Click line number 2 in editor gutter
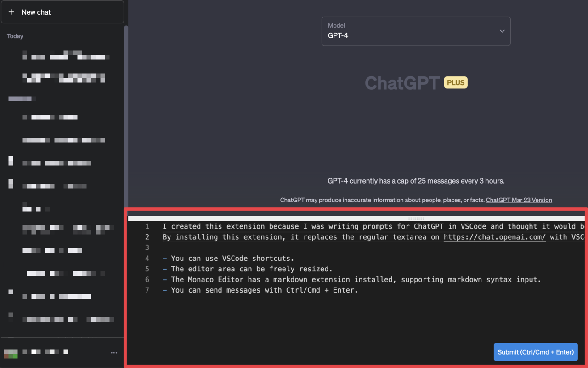This screenshot has width=588, height=368. pyautogui.click(x=147, y=237)
